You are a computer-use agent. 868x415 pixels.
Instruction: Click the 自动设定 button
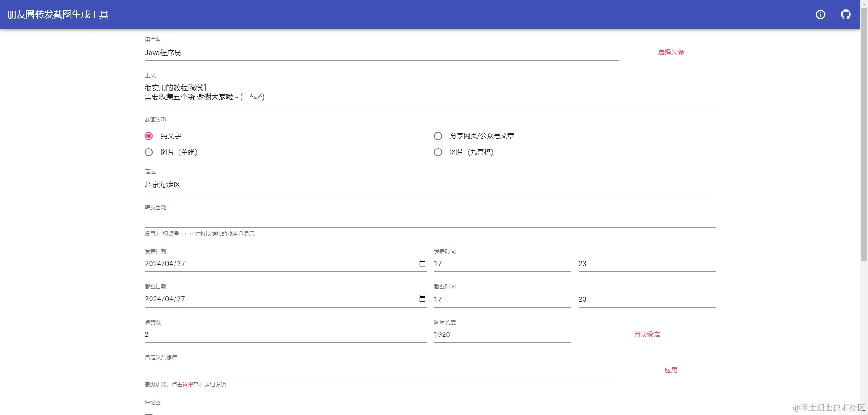(647, 334)
